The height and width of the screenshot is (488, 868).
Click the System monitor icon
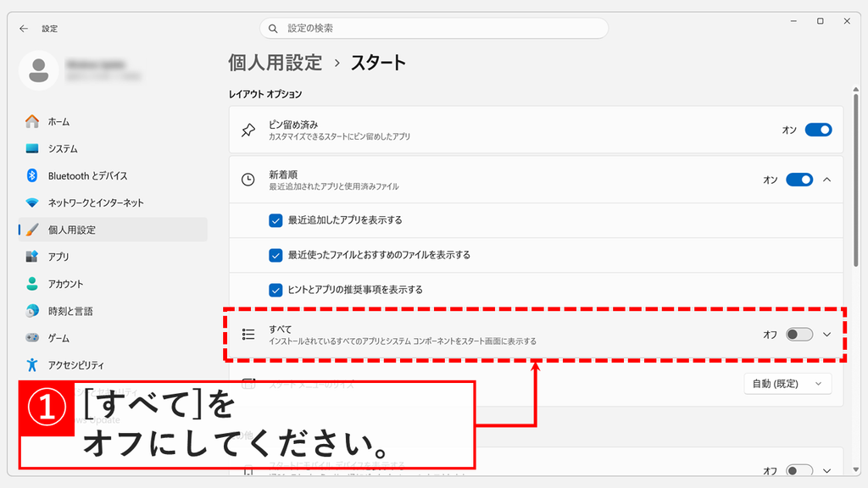pyautogui.click(x=32, y=148)
